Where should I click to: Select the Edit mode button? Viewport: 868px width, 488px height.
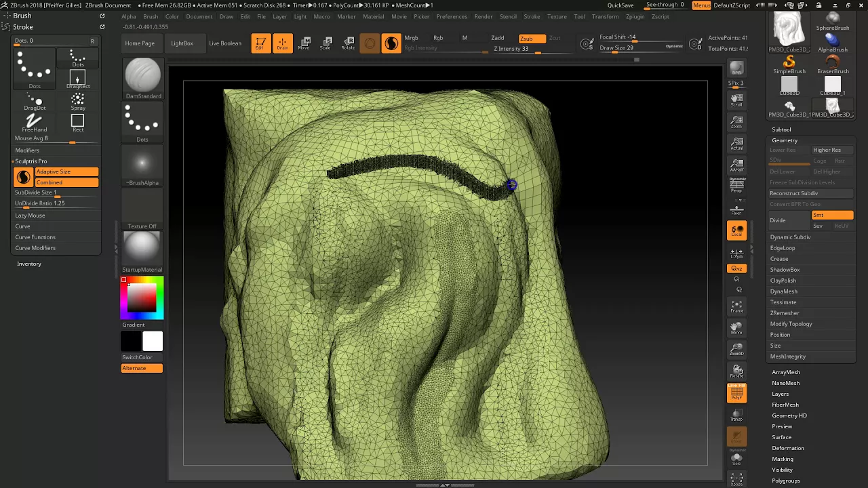tap(261, 43)
